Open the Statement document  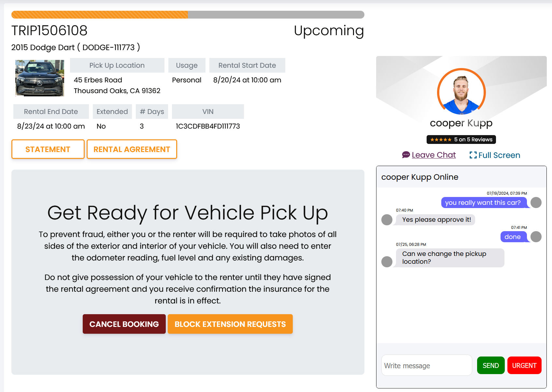point(48,149)
